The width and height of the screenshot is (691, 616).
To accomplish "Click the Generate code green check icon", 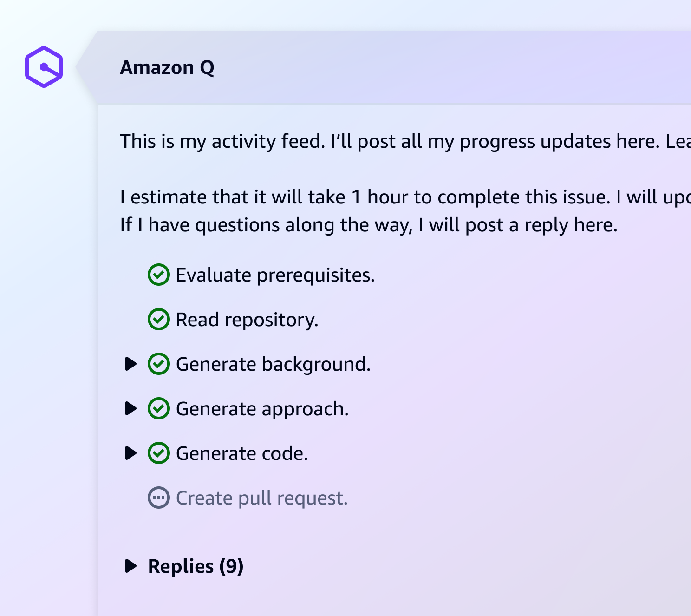I will [x=159, y=453].
